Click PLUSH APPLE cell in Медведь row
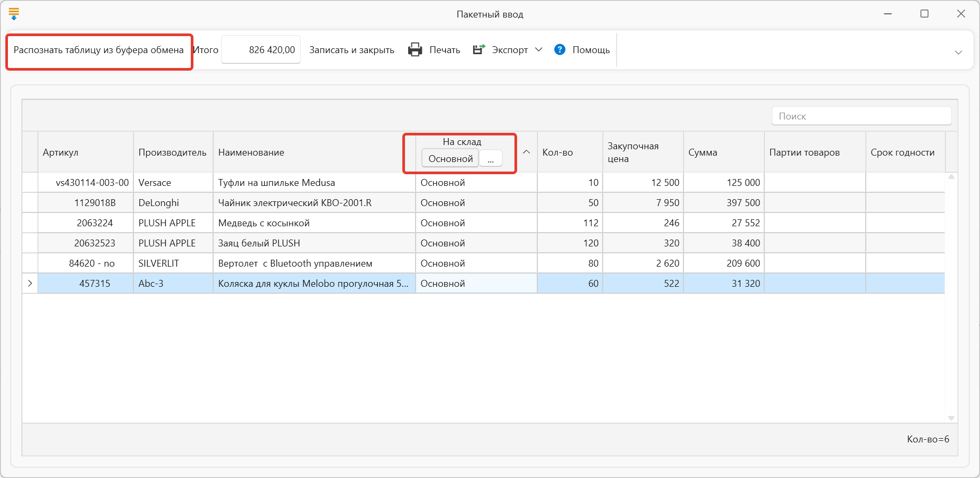The width and height of the screenshot is (980, 478). click(173, 223)
